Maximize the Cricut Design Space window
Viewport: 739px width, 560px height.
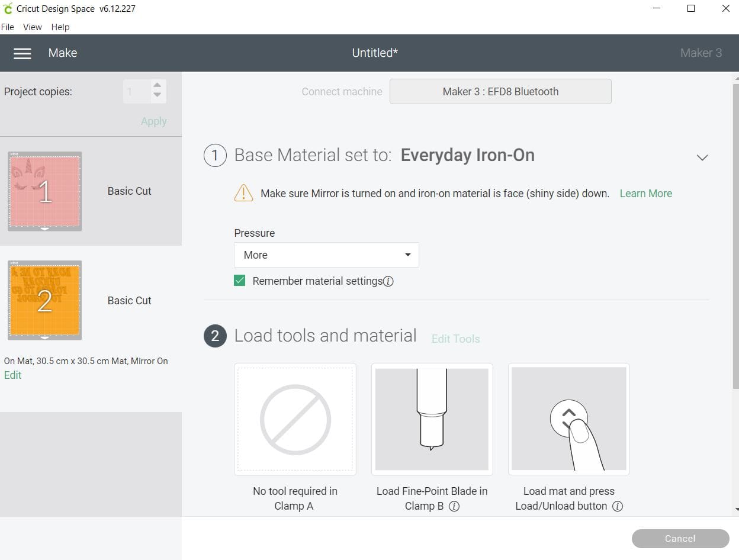[691, 9]
